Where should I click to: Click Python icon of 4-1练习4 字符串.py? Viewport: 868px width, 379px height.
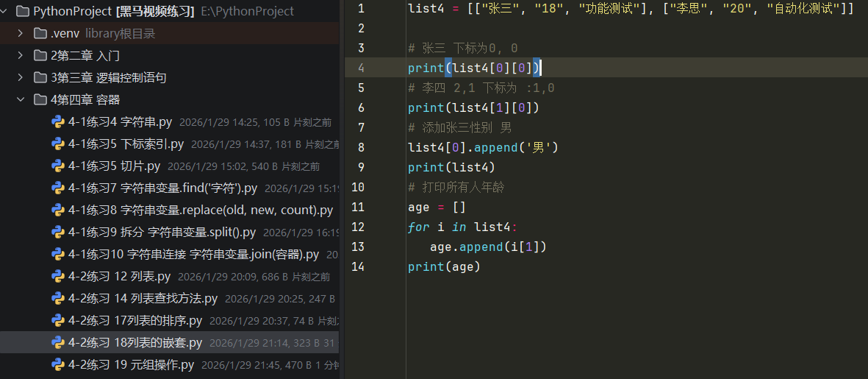click(58, 122)
